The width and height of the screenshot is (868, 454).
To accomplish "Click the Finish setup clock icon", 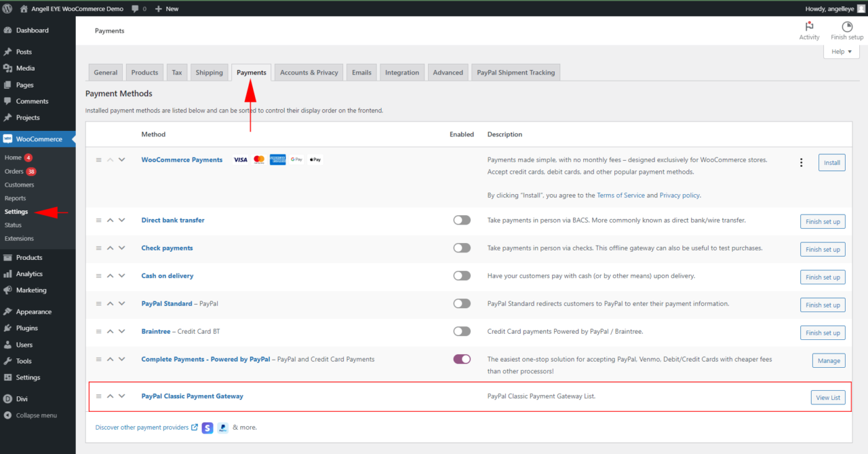I will pos(846,26).
